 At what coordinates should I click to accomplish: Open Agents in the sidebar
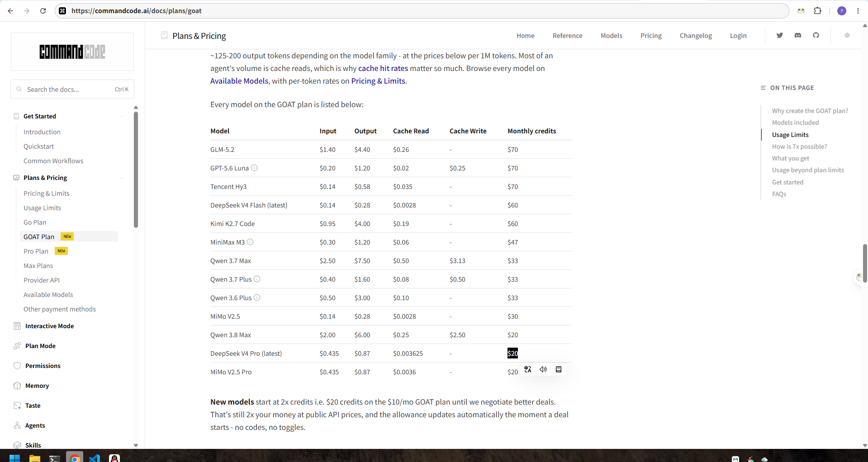35,425
